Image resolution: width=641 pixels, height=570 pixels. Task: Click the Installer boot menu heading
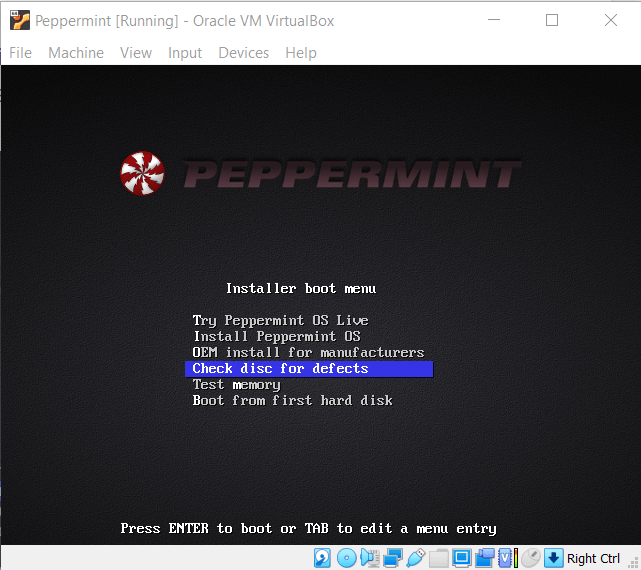pyautogui.click(x=301, y=289)
